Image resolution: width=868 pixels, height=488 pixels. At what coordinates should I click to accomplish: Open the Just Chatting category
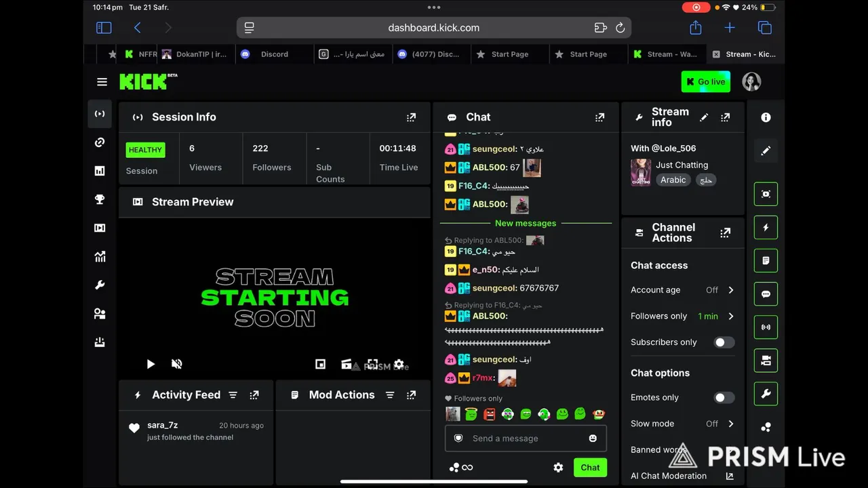(x=682, y=165)
